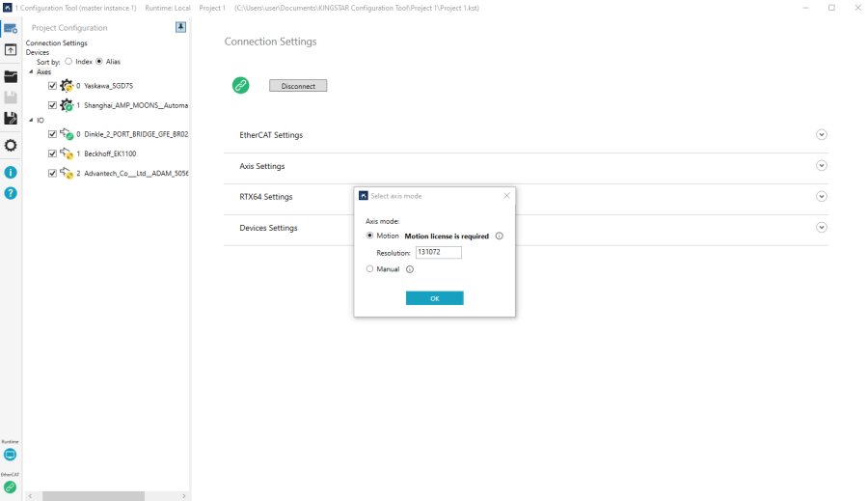The width and height of the screenshot is (868, 501).
Task: Open the project folder icon in sidebar
Action: (11, 76)
